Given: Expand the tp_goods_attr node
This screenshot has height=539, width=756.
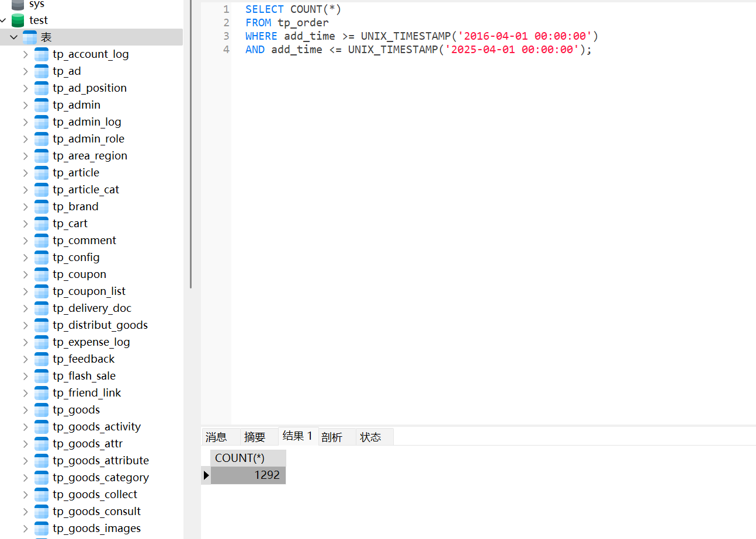Looking at the screenshot, I should [25, 444].
